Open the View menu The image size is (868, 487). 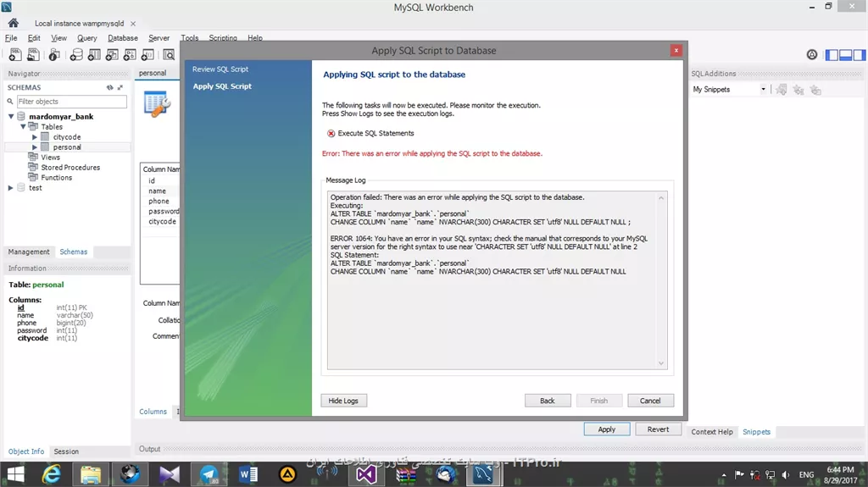(58, 37)
